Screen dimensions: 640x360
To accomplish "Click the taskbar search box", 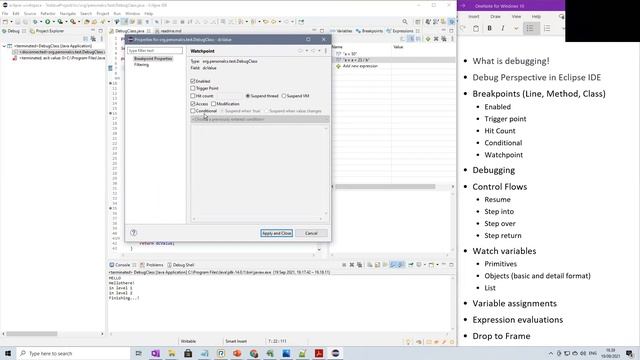I will [73, 353].
